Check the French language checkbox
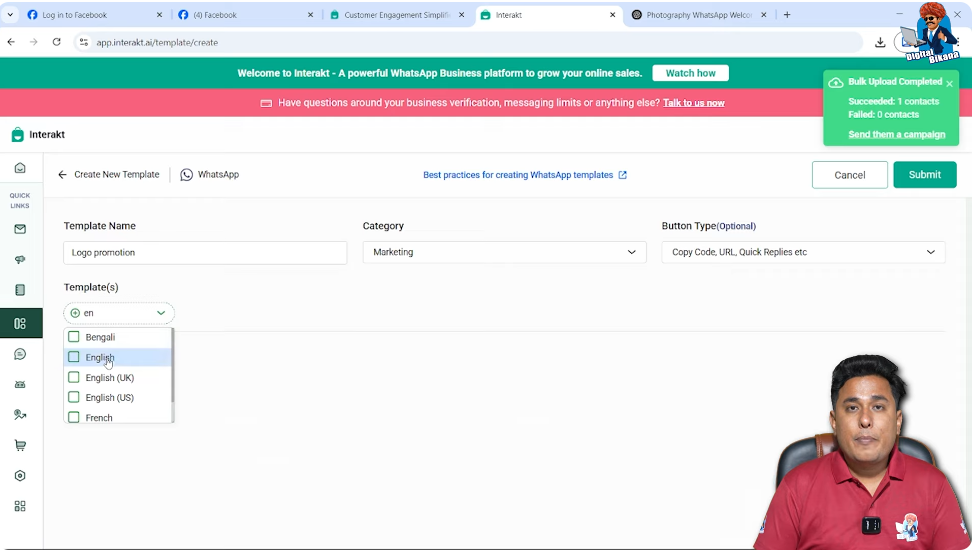 [74, 417]
